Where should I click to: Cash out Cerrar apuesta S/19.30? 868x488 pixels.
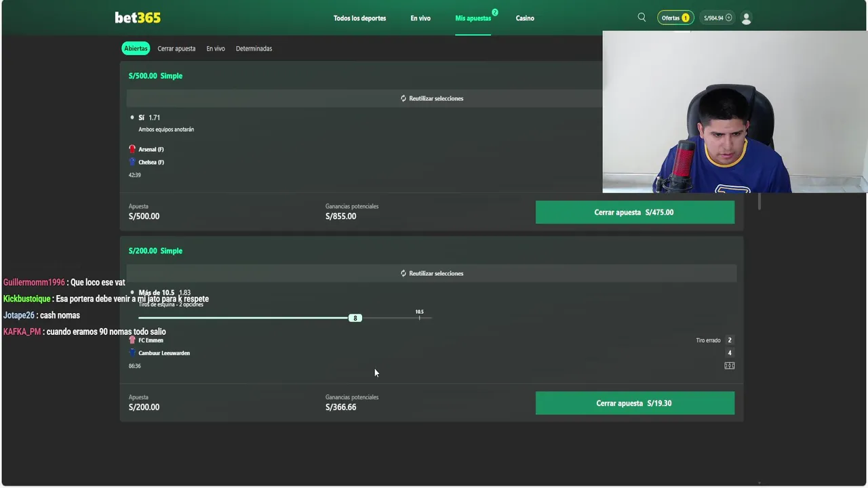coord(635,403)
